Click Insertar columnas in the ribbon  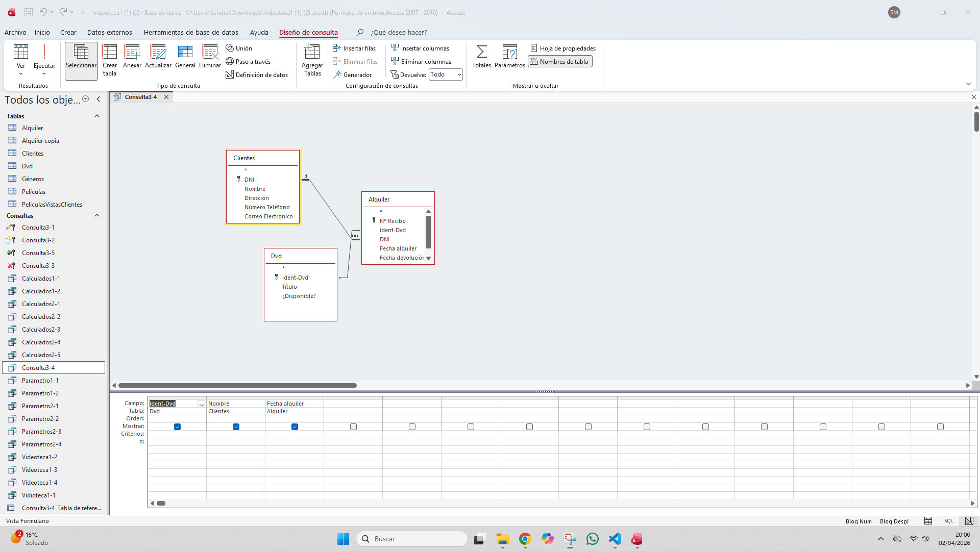click(420, 47)
